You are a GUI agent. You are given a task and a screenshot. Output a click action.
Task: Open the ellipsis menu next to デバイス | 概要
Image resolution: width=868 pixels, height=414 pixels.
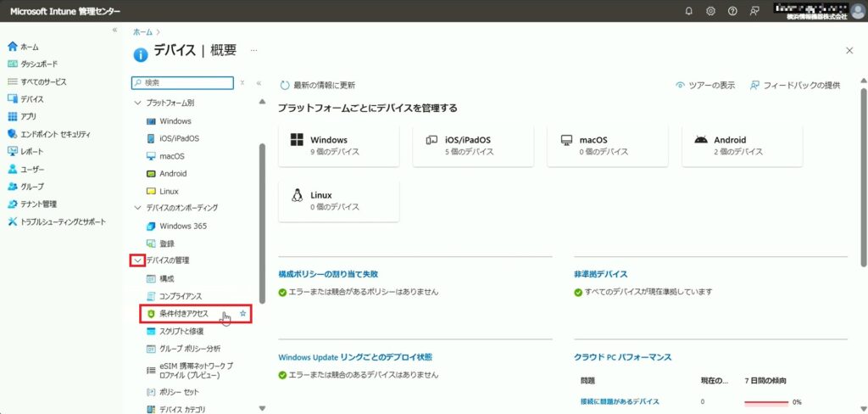coord(254,50)
